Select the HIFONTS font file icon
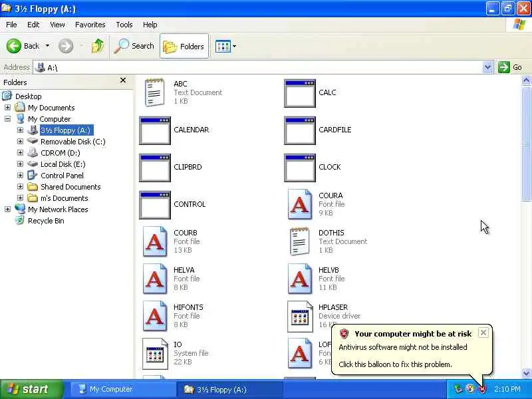Image resolution: width=532 pixels, height=399 pixels. [155, 317]
